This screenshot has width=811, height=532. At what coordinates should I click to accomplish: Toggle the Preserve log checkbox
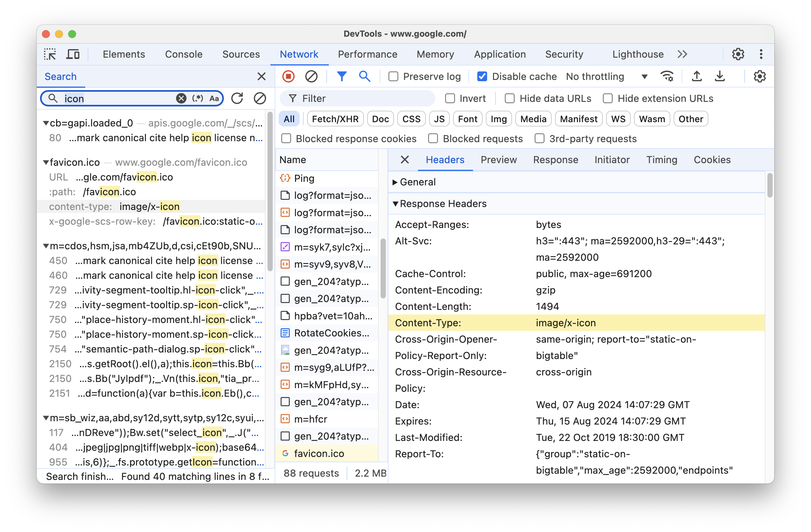pos(393,76)
